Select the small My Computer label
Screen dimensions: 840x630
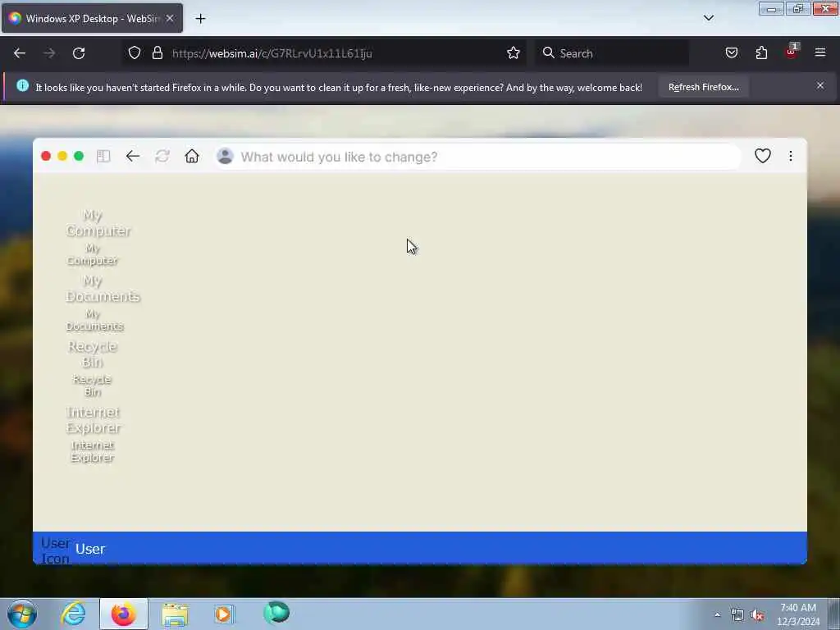(x=92, y=254)
